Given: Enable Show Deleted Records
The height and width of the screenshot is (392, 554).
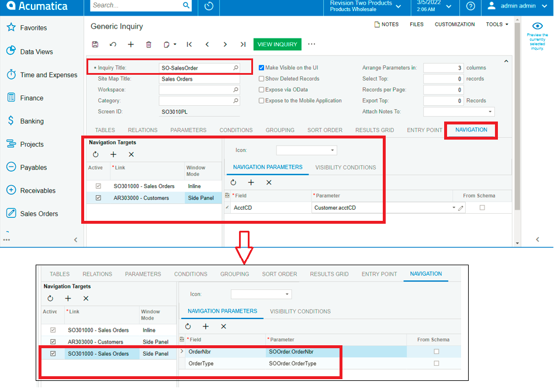Looking at the screenshot, I should (261, 78).
